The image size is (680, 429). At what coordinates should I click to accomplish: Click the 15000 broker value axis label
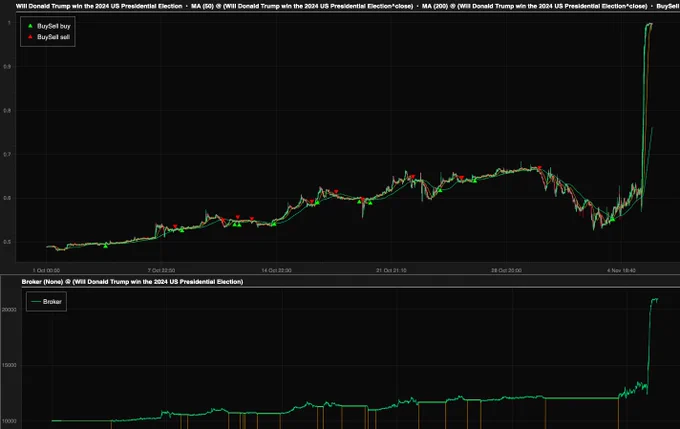tap(9, 365)
